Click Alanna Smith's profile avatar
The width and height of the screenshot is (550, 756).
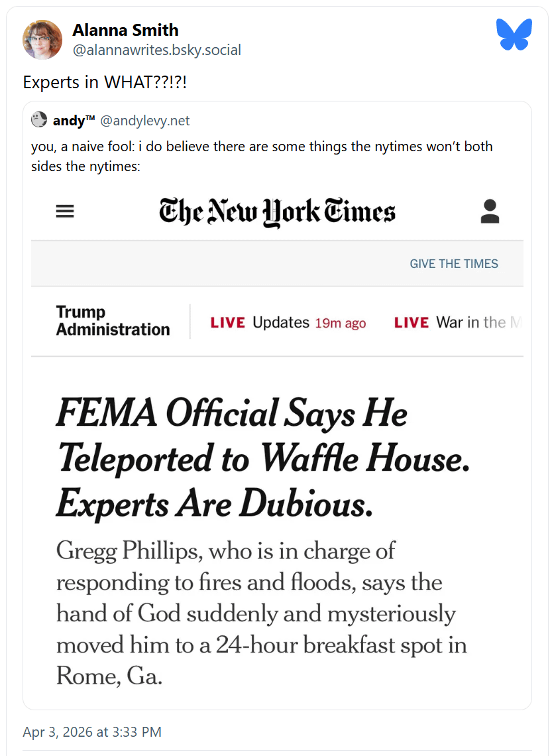tap(42, 40)
